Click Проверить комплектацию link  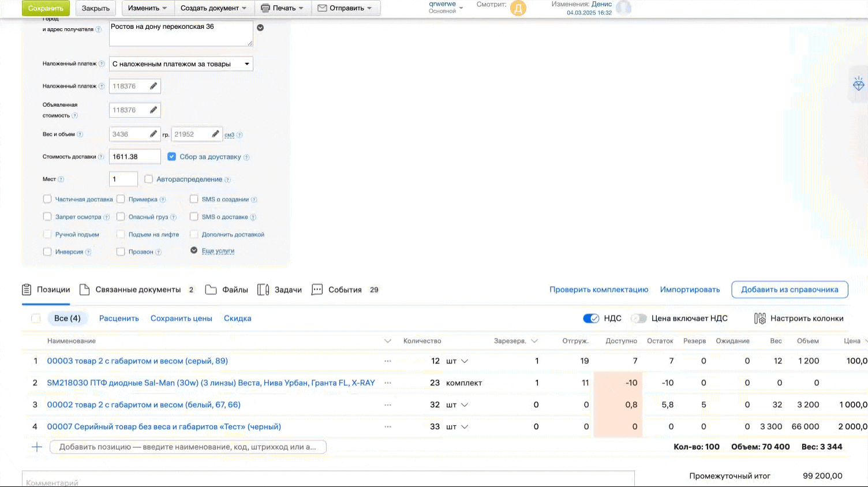pos(598,290)
